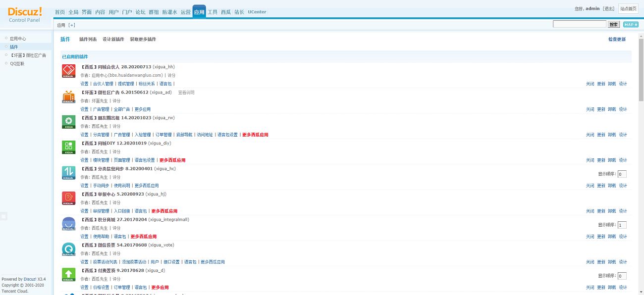Click 关闭 for the 同城合伙人 plugin
The image size is (644, 295).
coord(590,84)
